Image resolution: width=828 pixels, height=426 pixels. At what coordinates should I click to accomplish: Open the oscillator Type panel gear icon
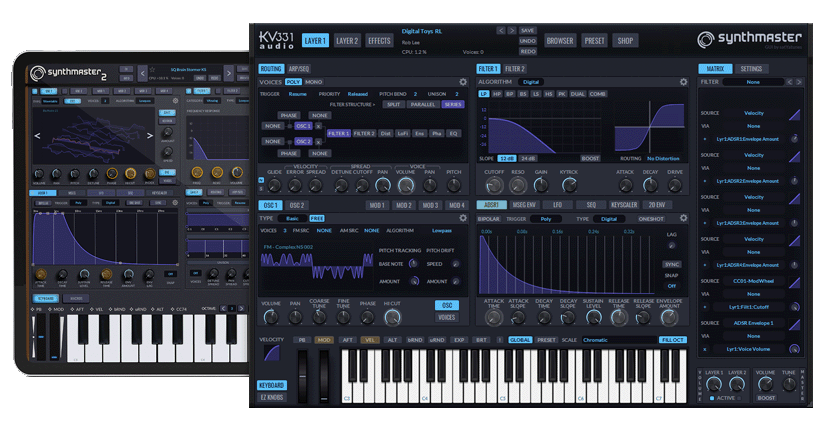(463, 218)
